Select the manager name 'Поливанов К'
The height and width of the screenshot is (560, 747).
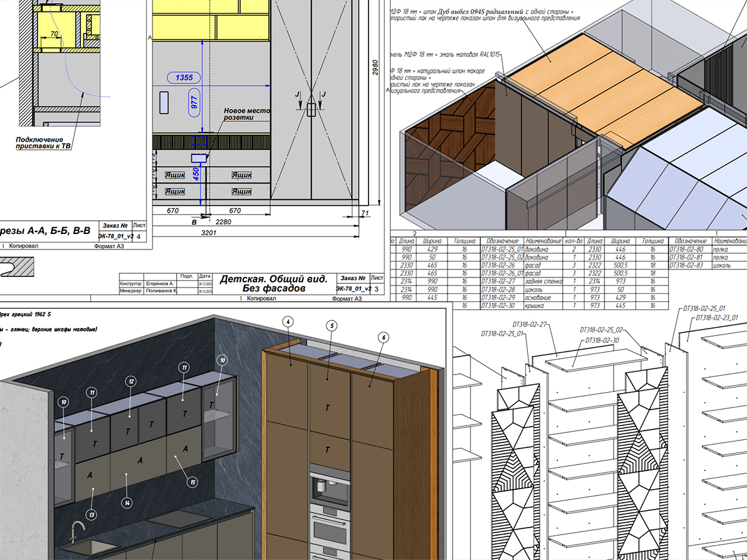[x=161, y=291]
